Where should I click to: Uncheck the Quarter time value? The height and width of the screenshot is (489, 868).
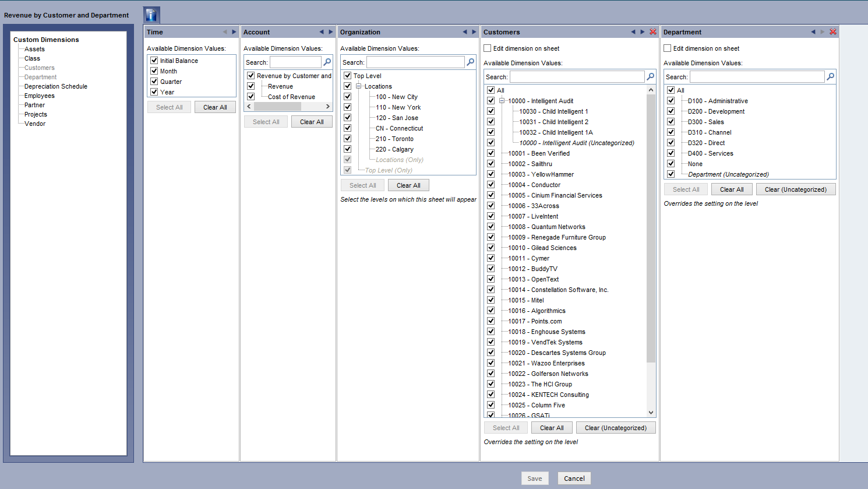click(x=154, y=81)
